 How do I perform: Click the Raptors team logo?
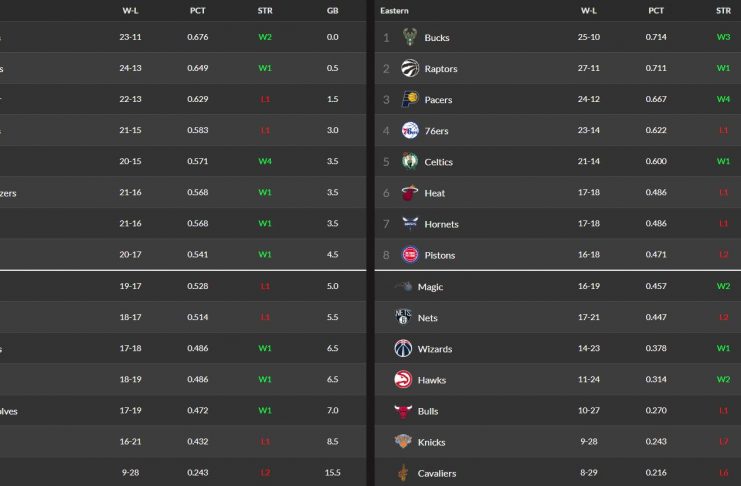[x=410, y=69]
